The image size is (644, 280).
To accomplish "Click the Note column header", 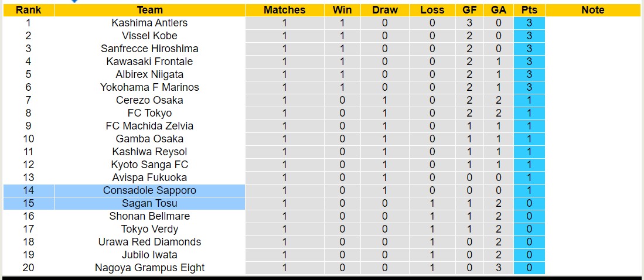I will [x=592, y=10].
